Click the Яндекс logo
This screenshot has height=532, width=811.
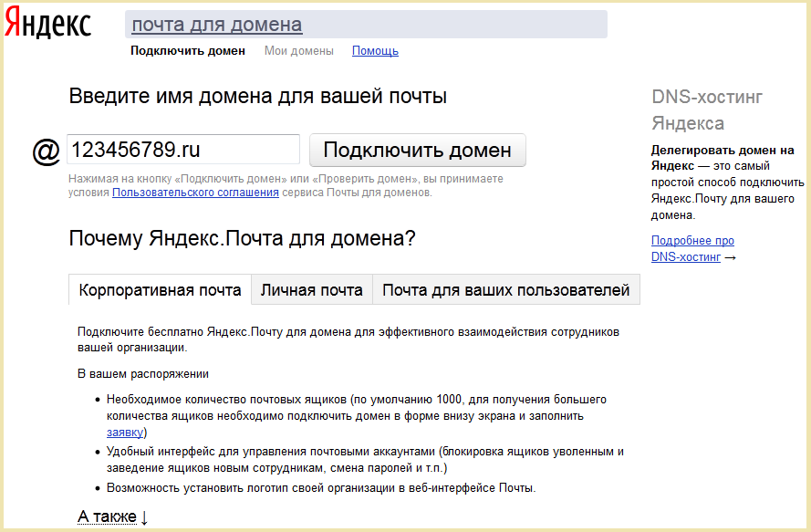click(47, 22)
